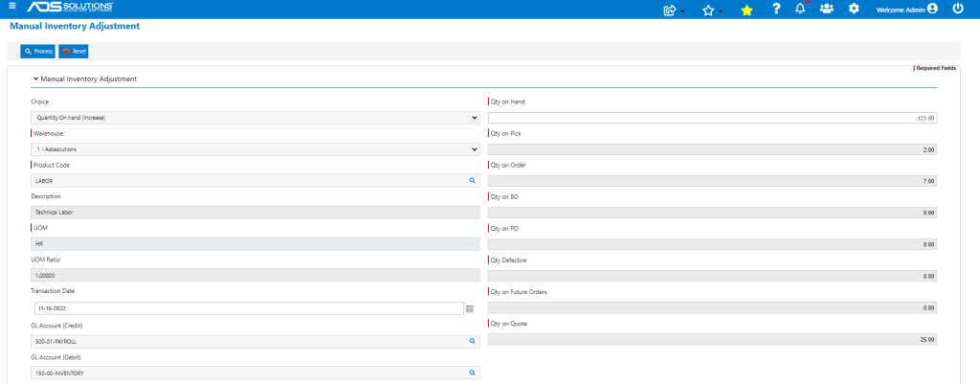The height and width of the screenshot is (384, 980).
Task: Click the Description field Technical Labor
Action: 255,212
